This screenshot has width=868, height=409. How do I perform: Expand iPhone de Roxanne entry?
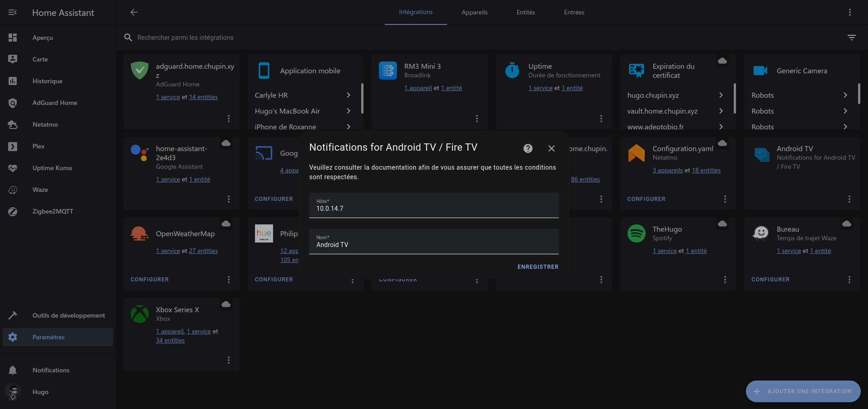point(303,127)
